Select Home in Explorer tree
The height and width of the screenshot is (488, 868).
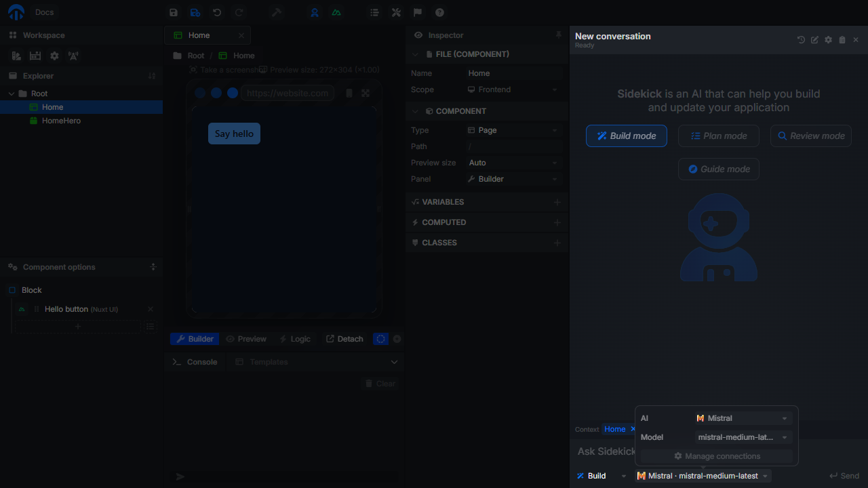click(81, 107)
